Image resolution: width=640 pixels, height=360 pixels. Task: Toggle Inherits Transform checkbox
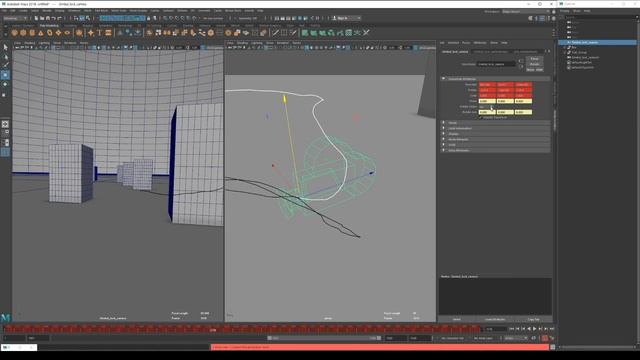coord(480,118)
